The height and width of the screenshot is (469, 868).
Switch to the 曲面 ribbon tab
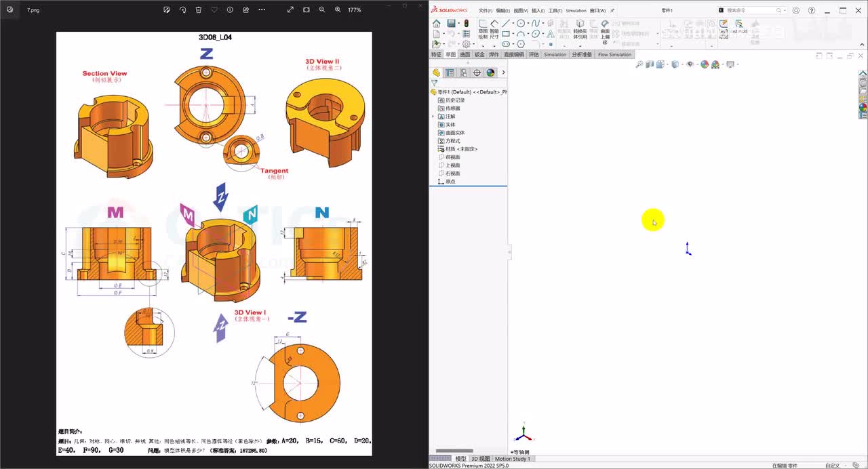pos(465,54)
